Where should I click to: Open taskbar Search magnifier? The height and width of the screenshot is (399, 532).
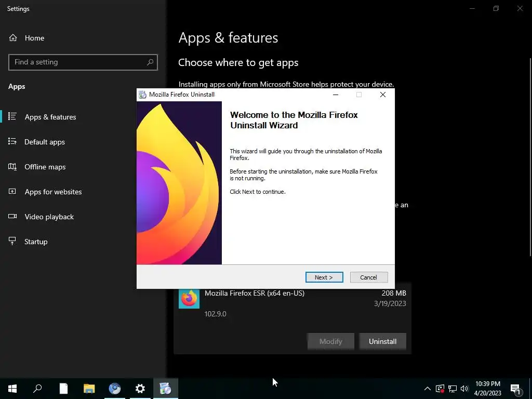(37, 389)
